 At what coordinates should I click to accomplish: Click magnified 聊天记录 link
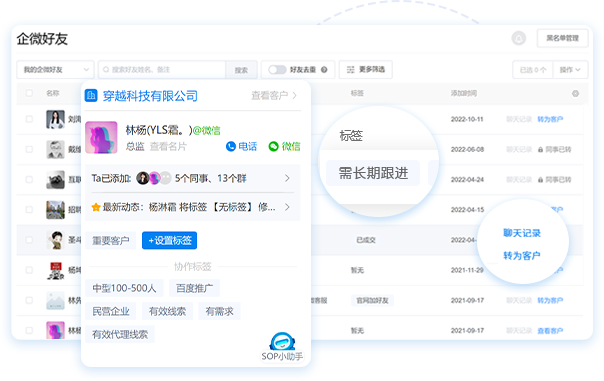click(522, 233)
